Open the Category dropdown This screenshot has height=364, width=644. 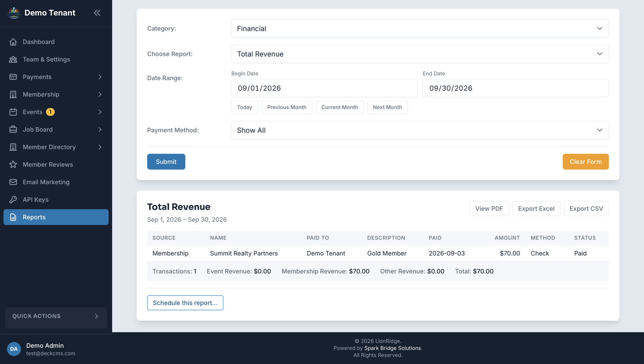pyautogui.click(x=420, y=29)
